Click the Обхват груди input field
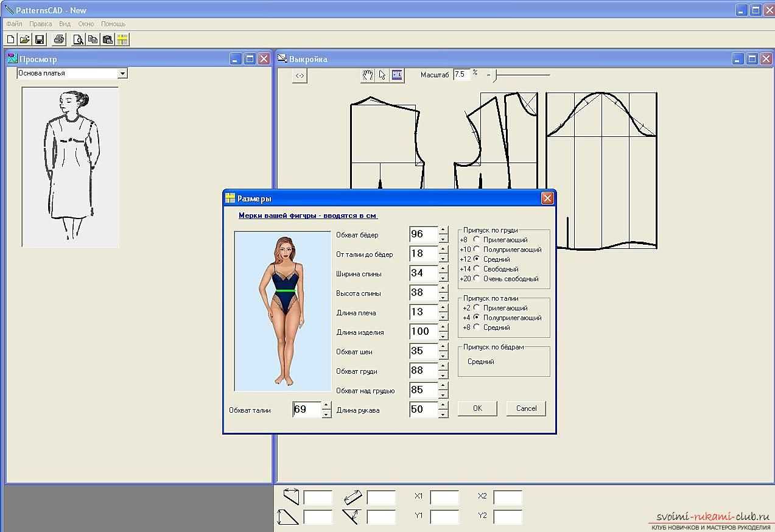 (x=424, y=371)
